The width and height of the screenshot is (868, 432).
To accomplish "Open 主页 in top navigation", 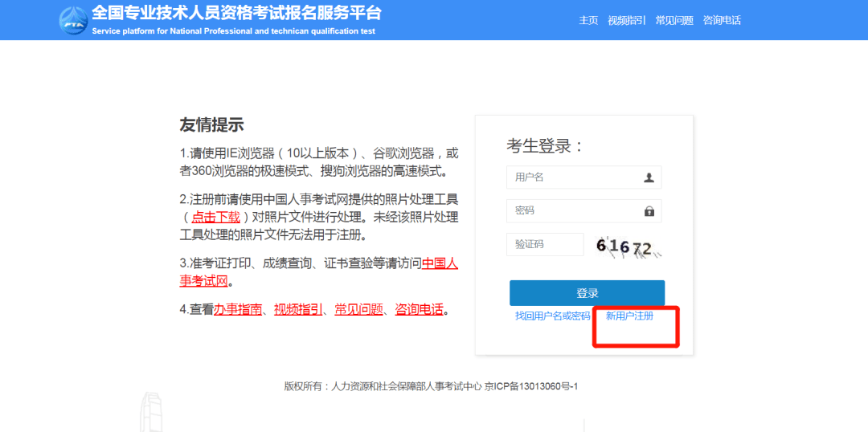I will pos(588,20).
